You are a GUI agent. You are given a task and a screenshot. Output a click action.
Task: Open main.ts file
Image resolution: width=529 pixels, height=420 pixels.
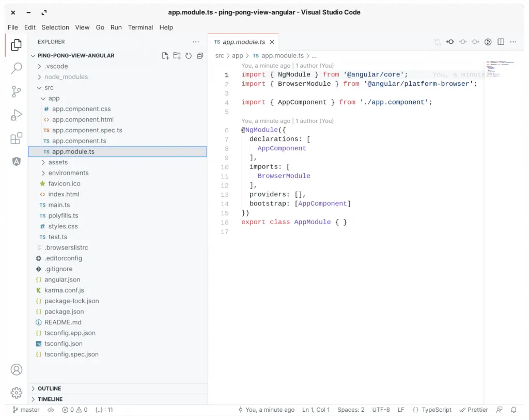pos(117,205)
